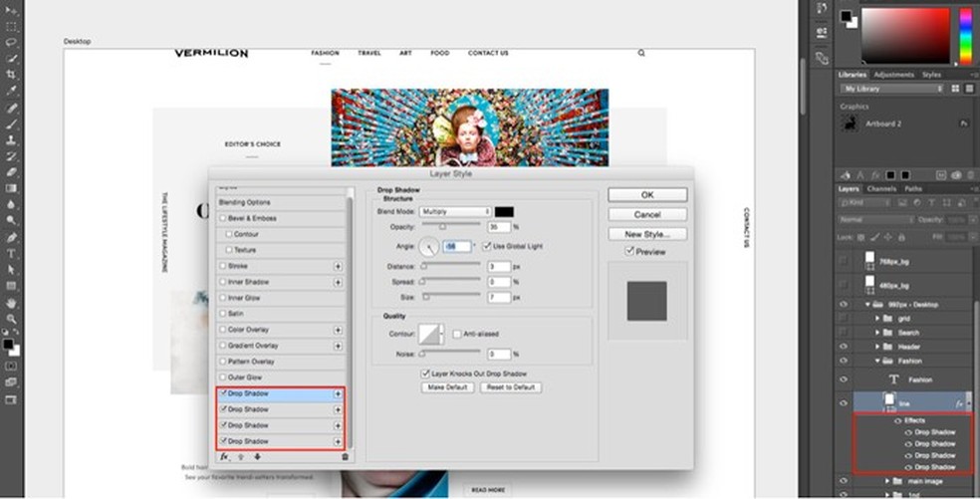Screen dimensions: 980x499
Task: Enable the Stroke effect checkbox
Action: (x=223, y=266)
